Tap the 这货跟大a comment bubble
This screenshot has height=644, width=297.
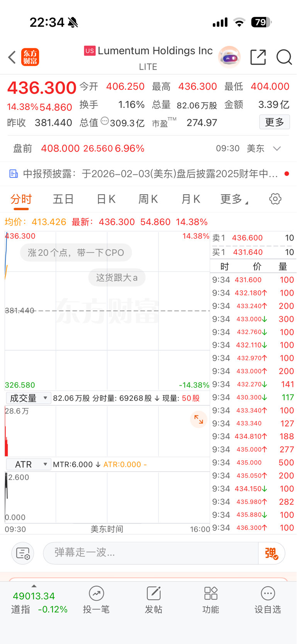pos(117,278)
